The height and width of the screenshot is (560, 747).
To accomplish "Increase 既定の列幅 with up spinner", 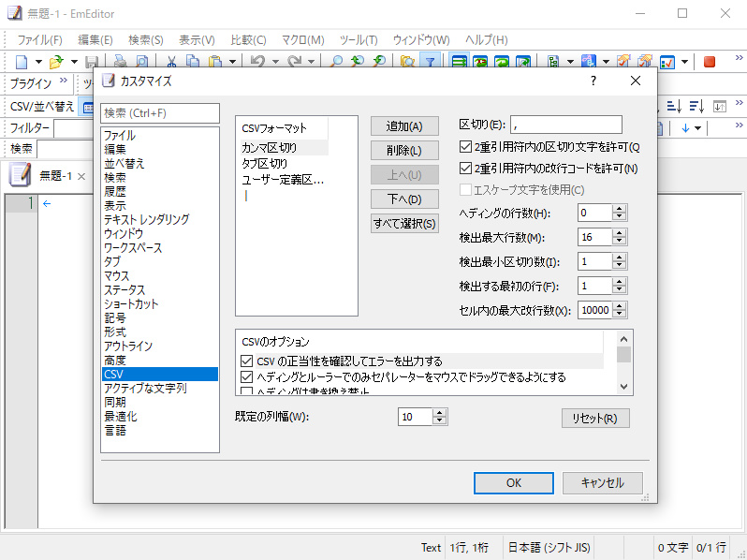I will pos(440,413).
